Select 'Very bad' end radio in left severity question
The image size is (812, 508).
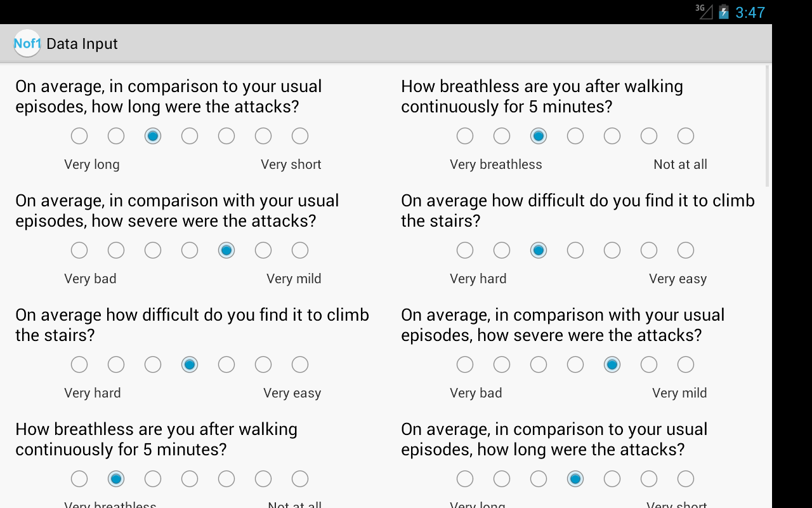click(x=79, y=250)
